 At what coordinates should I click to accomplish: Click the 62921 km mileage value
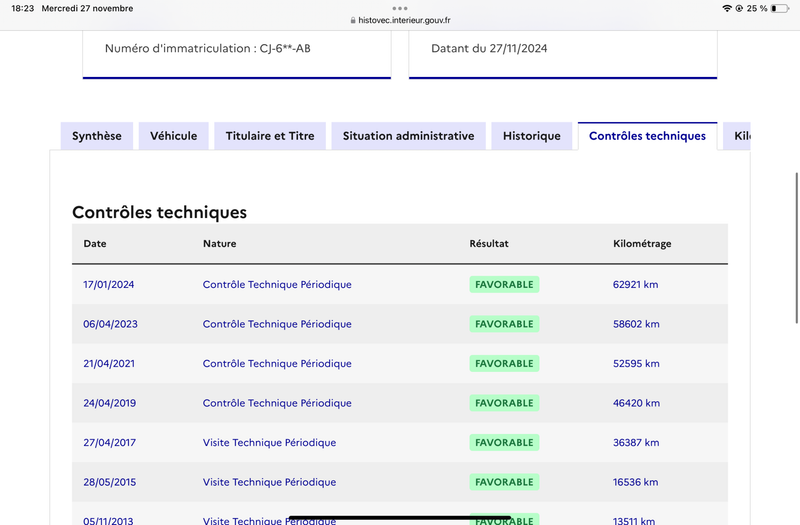[x=636, y=285]
